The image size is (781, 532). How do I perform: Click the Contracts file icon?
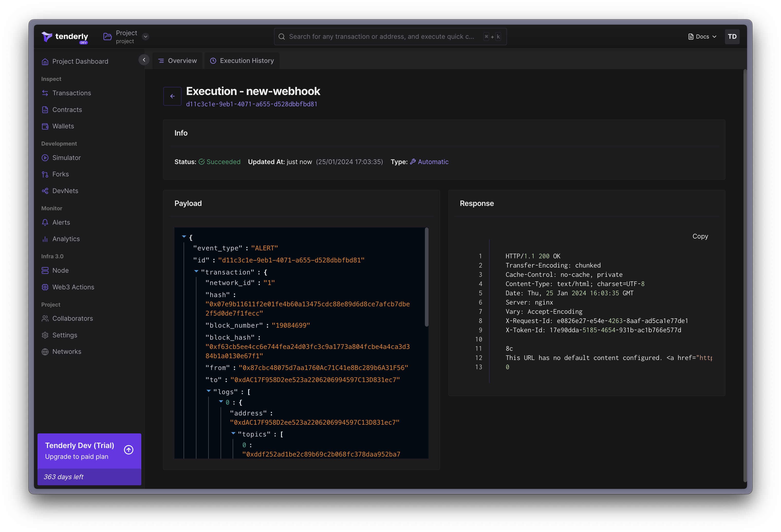pyautogui.click(x=45, y=109)
